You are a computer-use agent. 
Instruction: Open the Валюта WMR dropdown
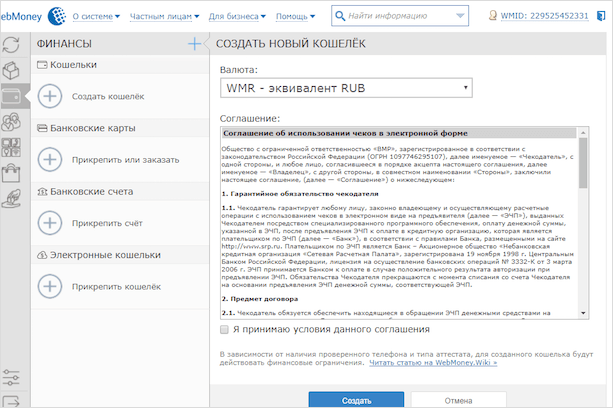tap(346, 88)
